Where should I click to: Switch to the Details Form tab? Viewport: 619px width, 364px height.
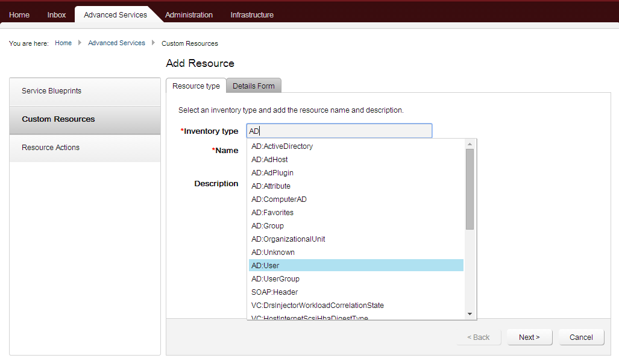click(253, 86)
